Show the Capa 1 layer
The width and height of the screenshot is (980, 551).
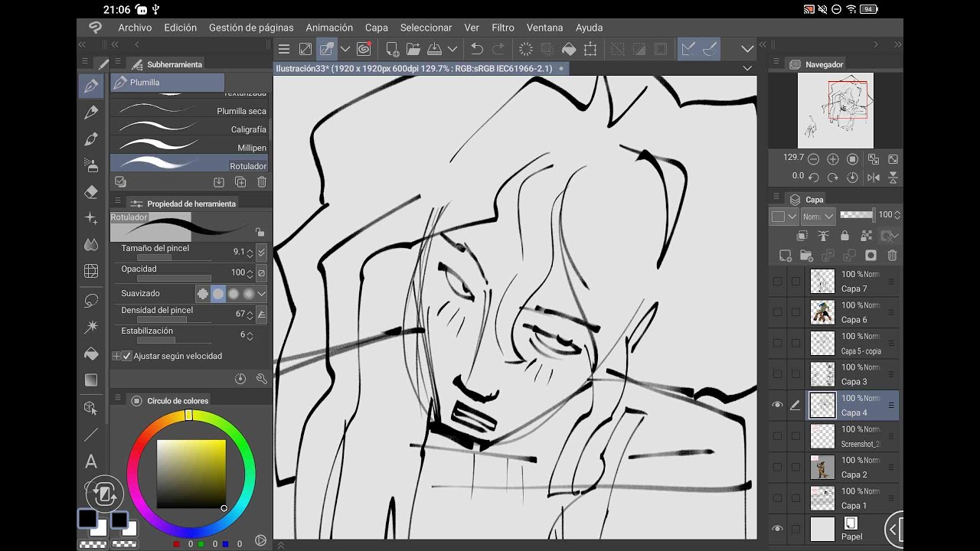click(777, 498)
